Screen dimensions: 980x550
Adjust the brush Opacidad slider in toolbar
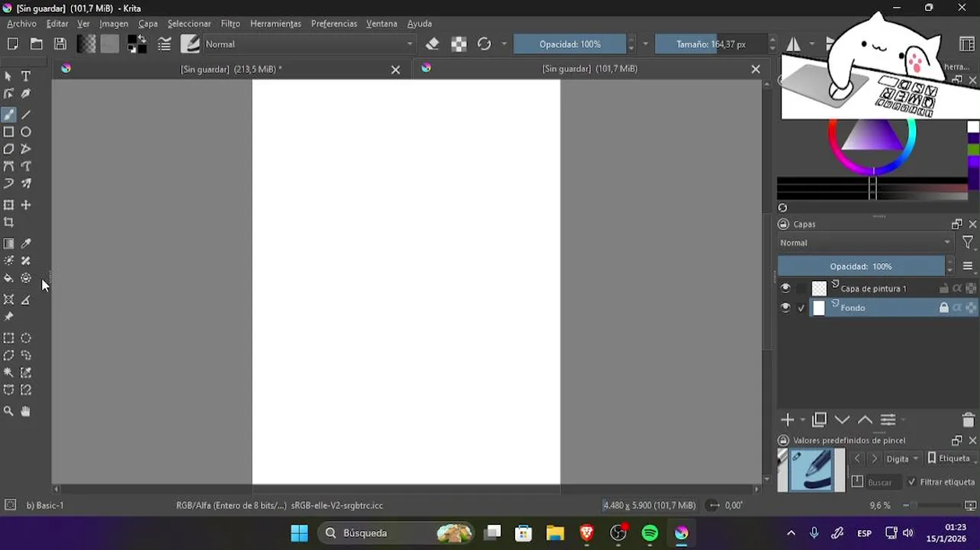pyautogui.click(x=570, y=44)
